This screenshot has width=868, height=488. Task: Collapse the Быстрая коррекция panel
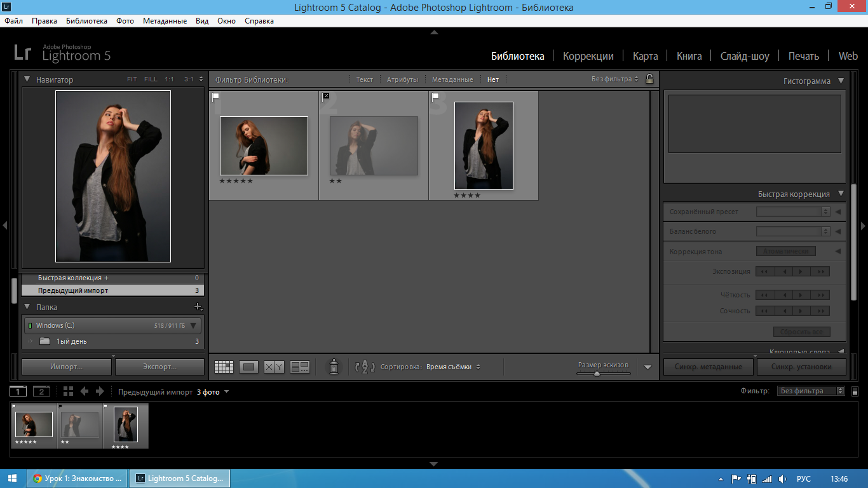point(841,194)
